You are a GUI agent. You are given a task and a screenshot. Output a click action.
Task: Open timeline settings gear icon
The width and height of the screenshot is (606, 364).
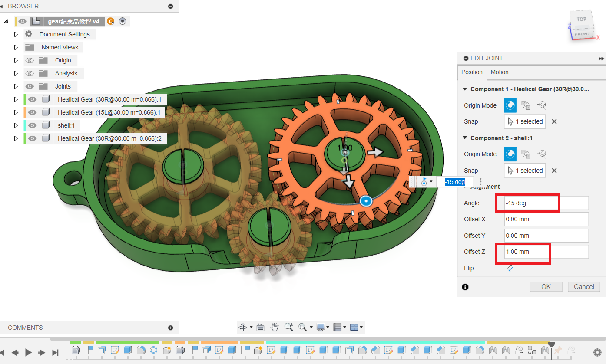597,352
